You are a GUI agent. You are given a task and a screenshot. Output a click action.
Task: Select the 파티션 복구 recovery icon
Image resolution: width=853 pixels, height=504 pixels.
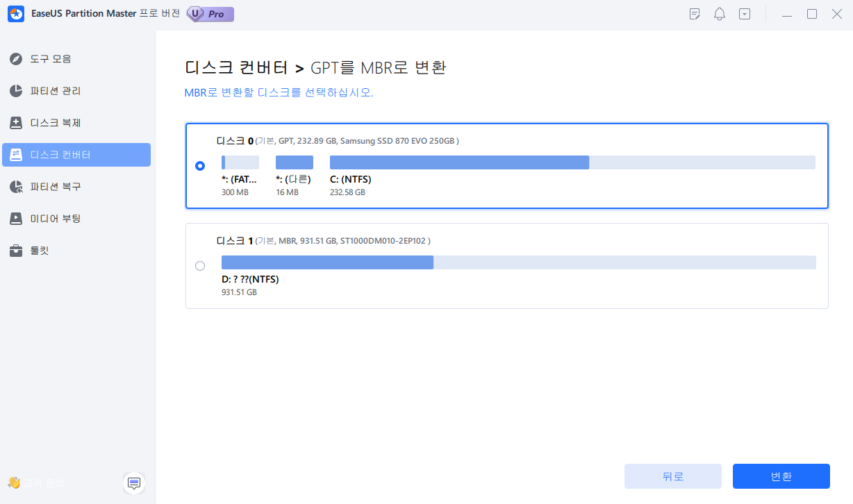(x=15, y=186)
